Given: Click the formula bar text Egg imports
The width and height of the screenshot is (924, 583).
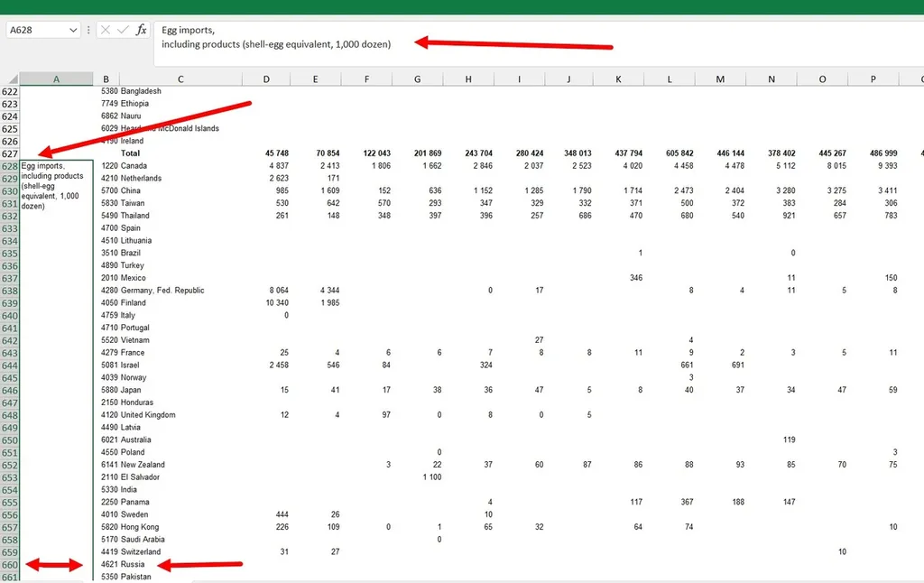Looking at the screenshot, I should click(188, 31).
